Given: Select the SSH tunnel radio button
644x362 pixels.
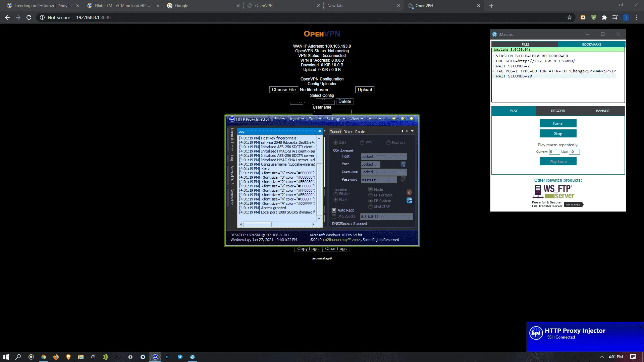Looking at the screenshot, I should 335,143.
